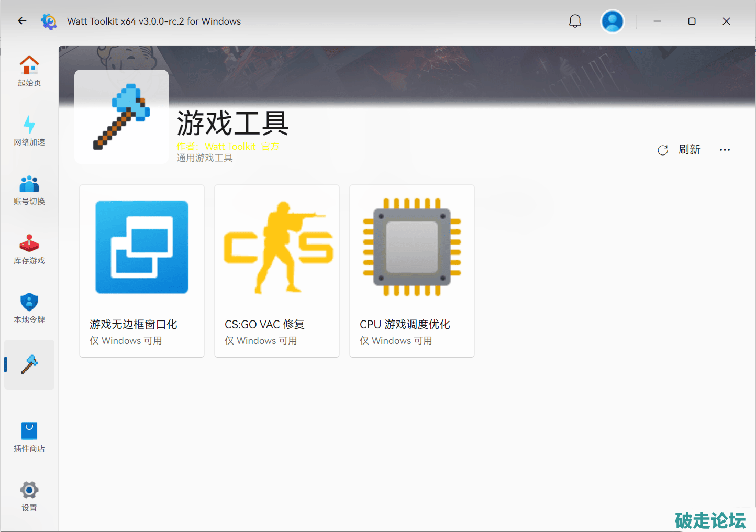Click the large pixel axe plugin icon
The width and height of the screenshot is (756, 532).
click(121, 117)
